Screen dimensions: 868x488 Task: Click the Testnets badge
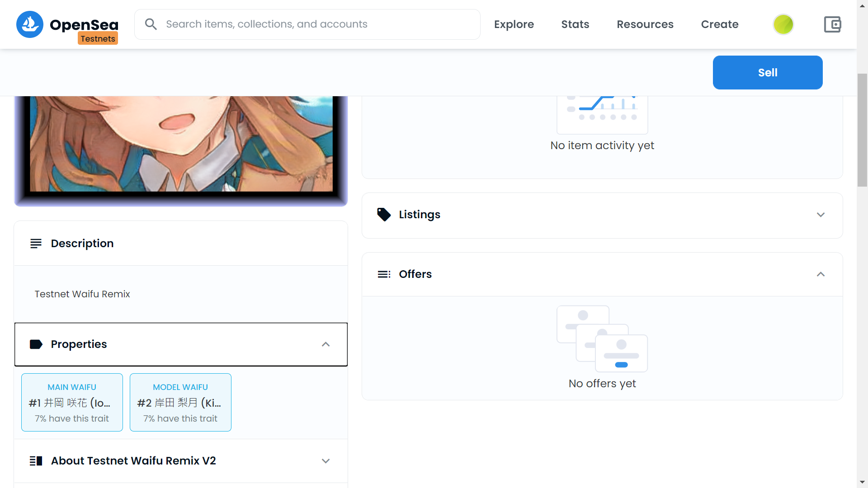pos(98,38)
